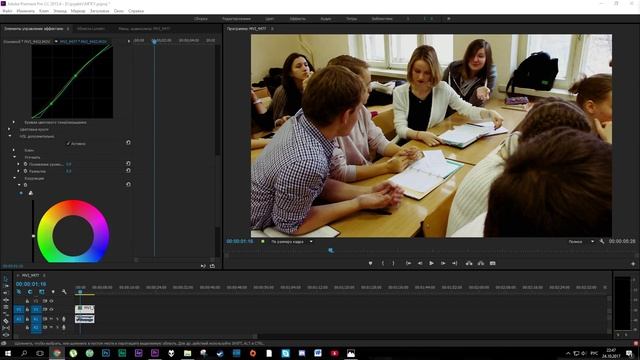Expand the Ключ section

point(13,150)
